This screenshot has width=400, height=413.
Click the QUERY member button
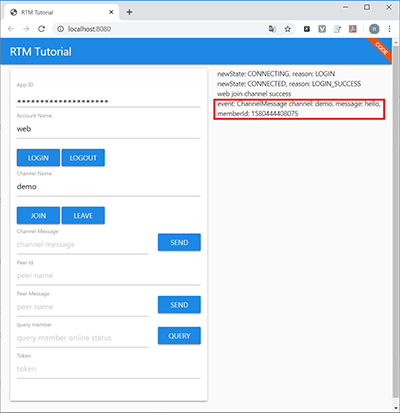point(179,336)
